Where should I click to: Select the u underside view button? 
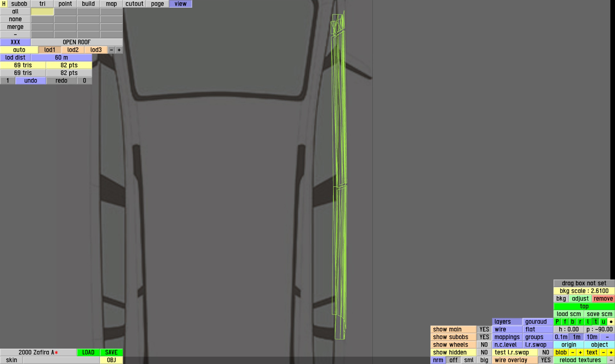click(x=603, y=322)
